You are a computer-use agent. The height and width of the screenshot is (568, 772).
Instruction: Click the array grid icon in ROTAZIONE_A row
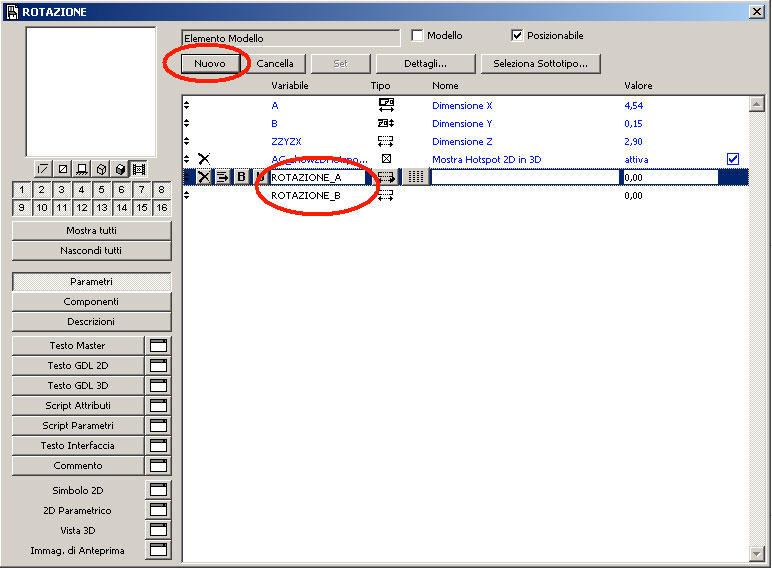[416, 177]
